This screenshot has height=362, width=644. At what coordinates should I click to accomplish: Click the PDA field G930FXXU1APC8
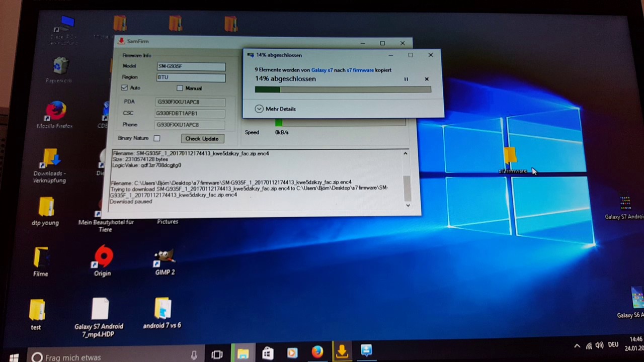[190, 102]
